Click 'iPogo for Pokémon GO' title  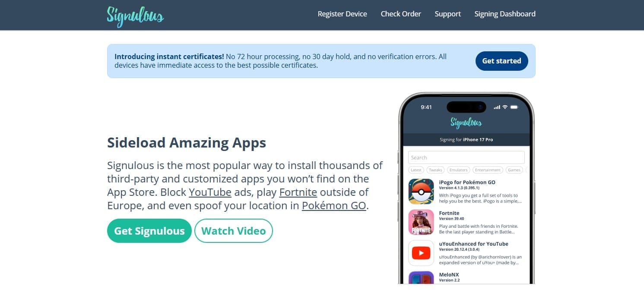(x=467, y=182)
